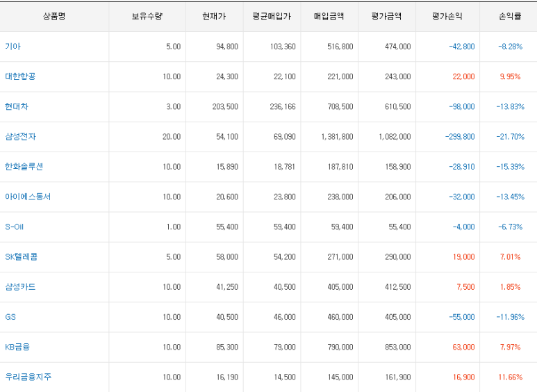
Task: Select the 9.95% return cell
Action: click(x=510, y=76)
